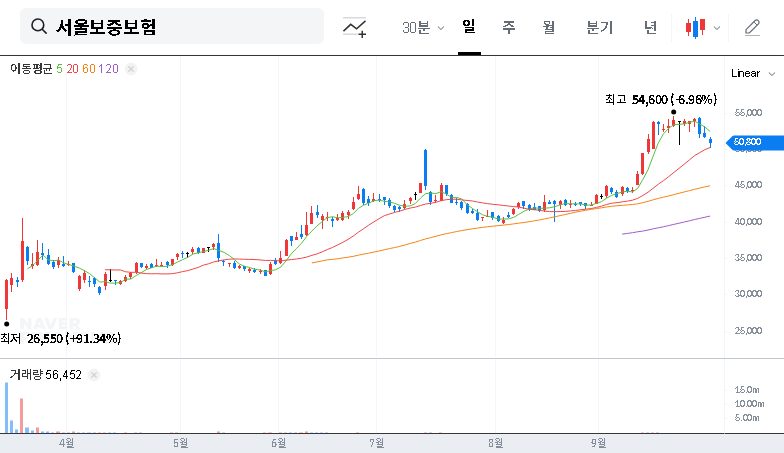Viewport: 784px width, 453px height.
Task: Open the Linear scale dropdown
Action: (x=752, y=74)
